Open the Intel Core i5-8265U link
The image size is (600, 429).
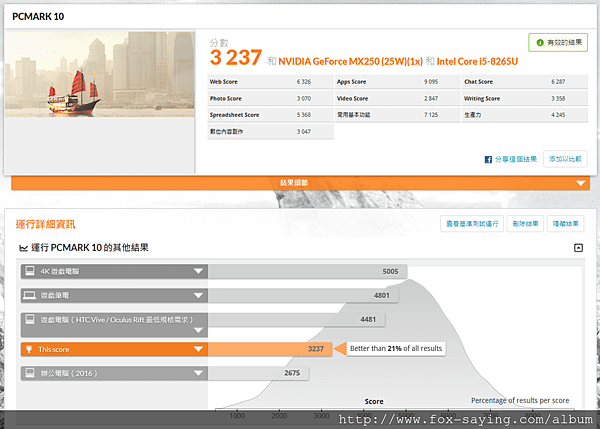point(477,62)
